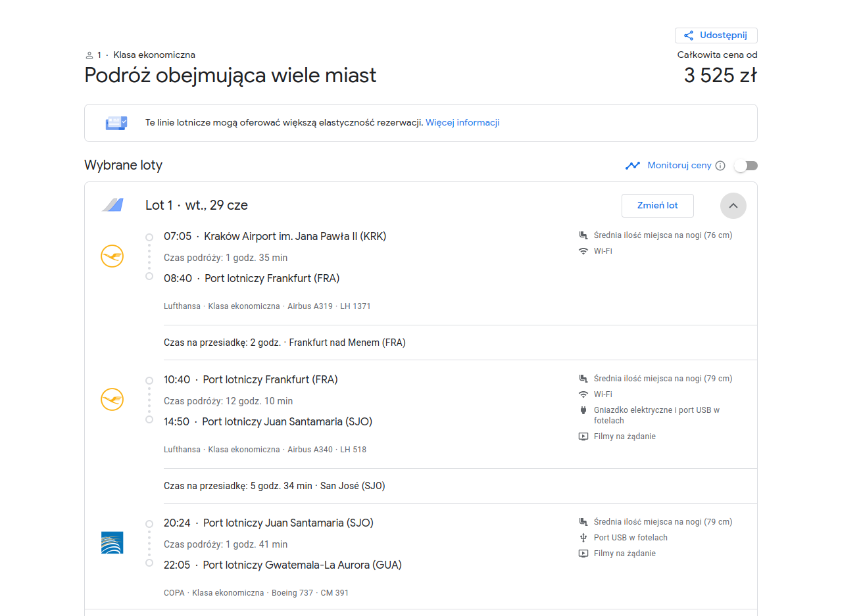
Task: Click the Lot 1 wt., 29 cze heading
Action: 197,205
